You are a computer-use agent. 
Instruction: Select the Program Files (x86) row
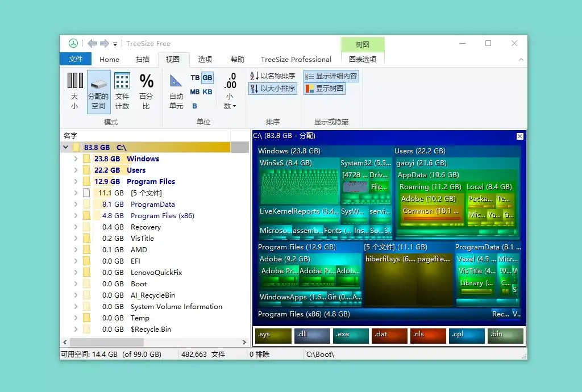[155, 215]
